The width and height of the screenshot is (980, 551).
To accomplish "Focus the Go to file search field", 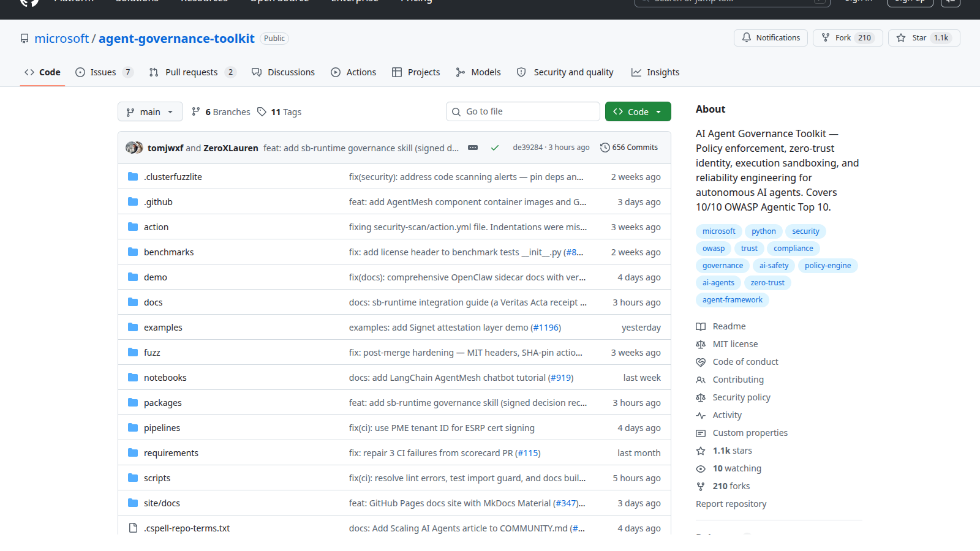I will 523,111.
